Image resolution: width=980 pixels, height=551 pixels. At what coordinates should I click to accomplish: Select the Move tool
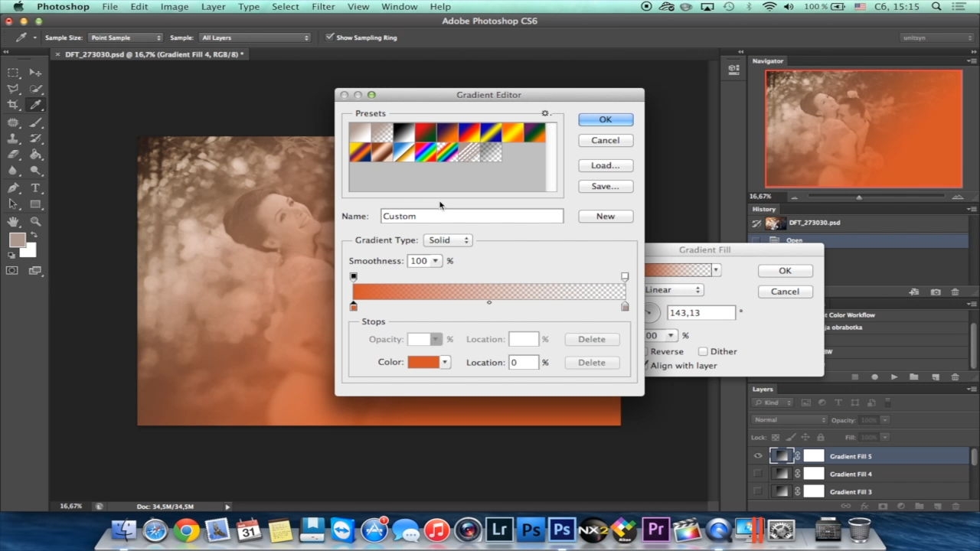pos(35,73)
